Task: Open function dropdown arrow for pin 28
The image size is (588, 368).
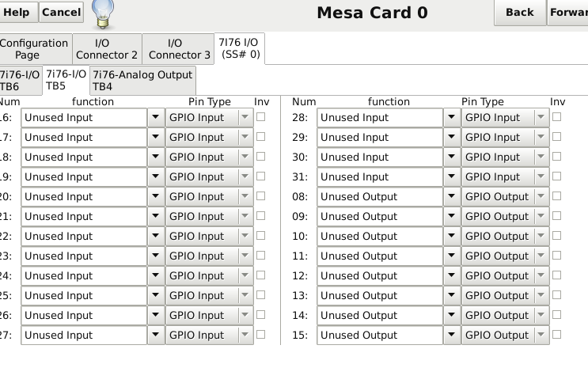Action: point(452,117)
